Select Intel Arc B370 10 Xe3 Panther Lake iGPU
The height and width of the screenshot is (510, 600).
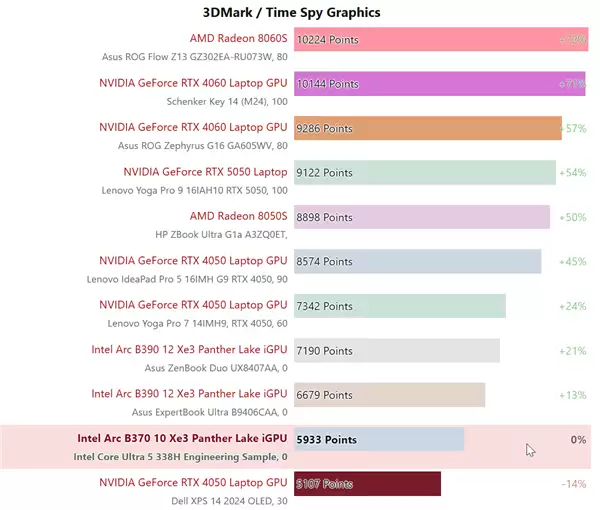[x=182, y=438]
